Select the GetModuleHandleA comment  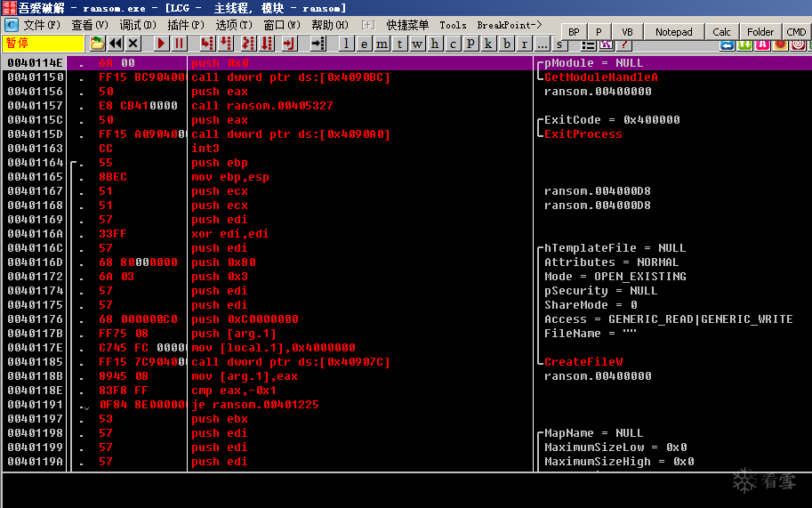click(600, 77)
